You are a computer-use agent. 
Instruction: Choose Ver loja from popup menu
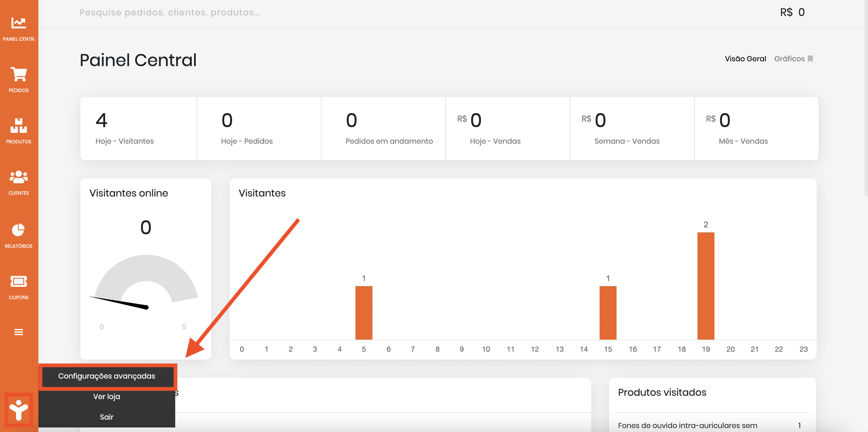[106, 396]
